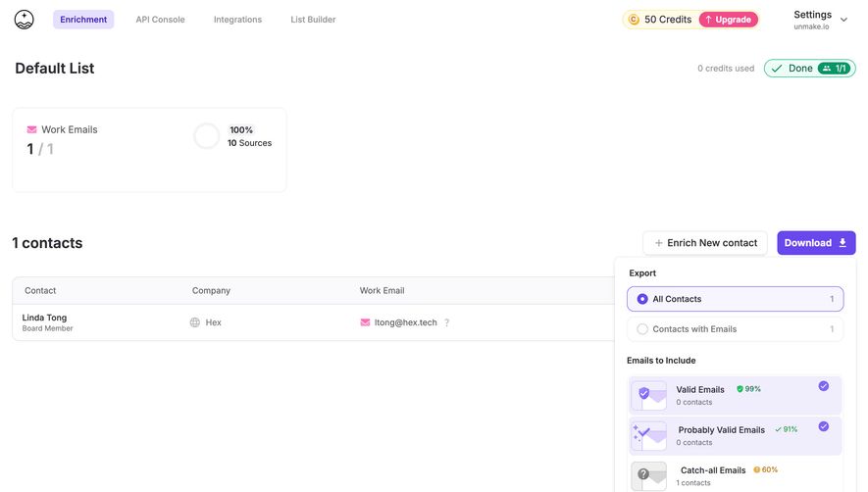Toggle the Probably Valid Emails checkmark
The image size is (868, 492).
click(824, 426)
